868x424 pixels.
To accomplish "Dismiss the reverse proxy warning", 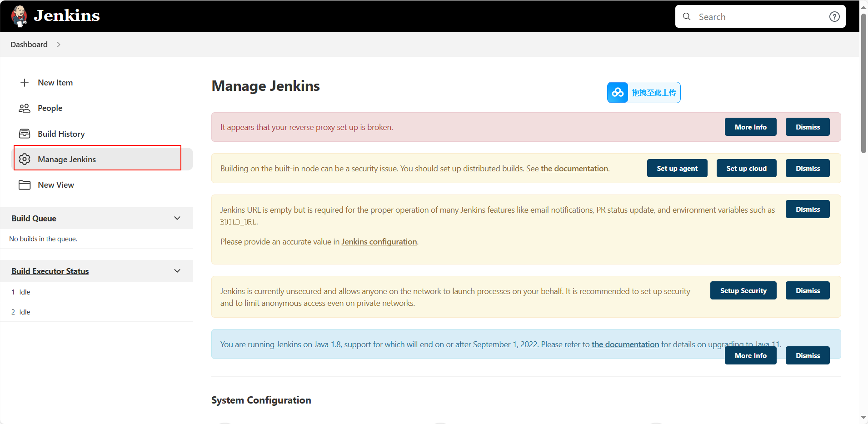I will (x=808, y=127).
